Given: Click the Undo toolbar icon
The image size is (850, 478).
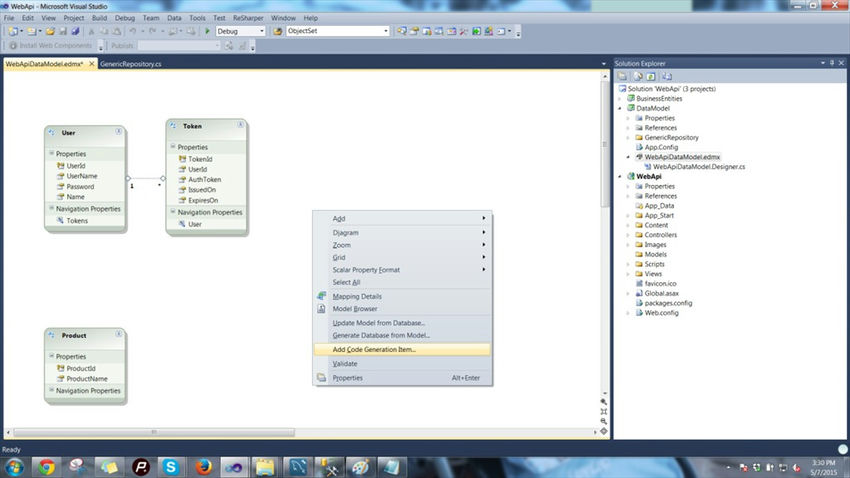Looking at the screenshot, I should pyautogui.click(x=132, y=31).
